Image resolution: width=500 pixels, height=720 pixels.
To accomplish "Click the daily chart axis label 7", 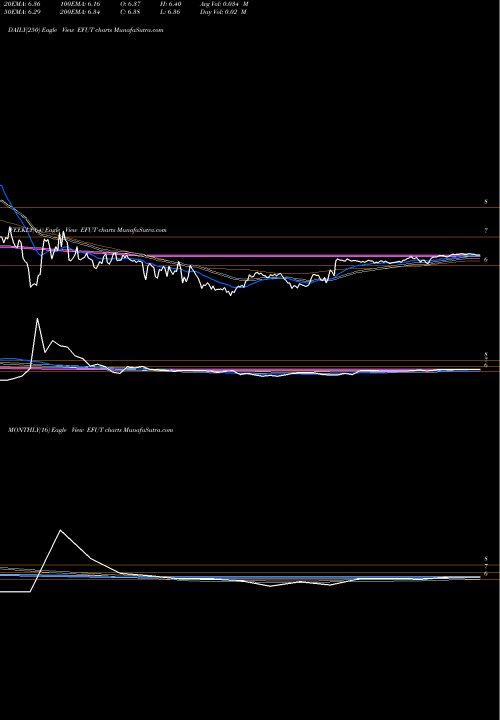I will 486,231.
